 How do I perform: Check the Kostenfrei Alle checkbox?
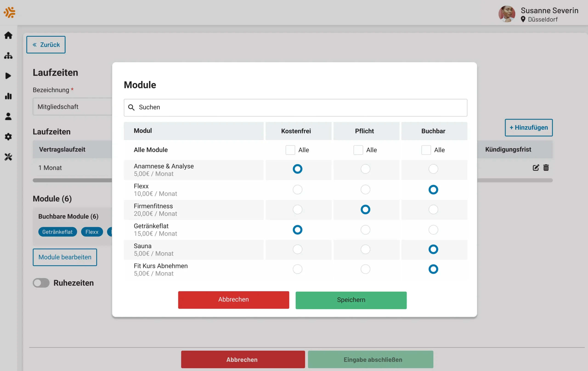point(290,150)
